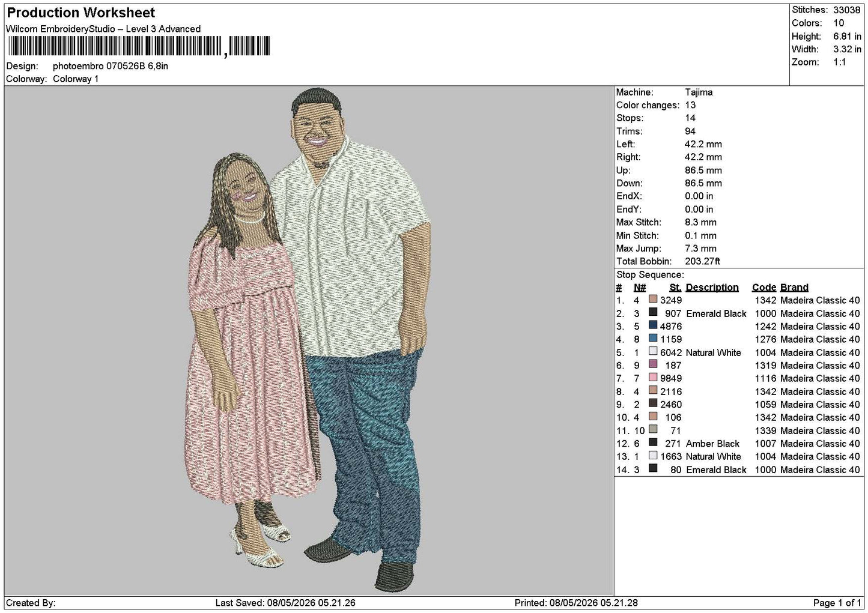
Task: Click the EndX value 0.00 in
Action: pos(699,196)
